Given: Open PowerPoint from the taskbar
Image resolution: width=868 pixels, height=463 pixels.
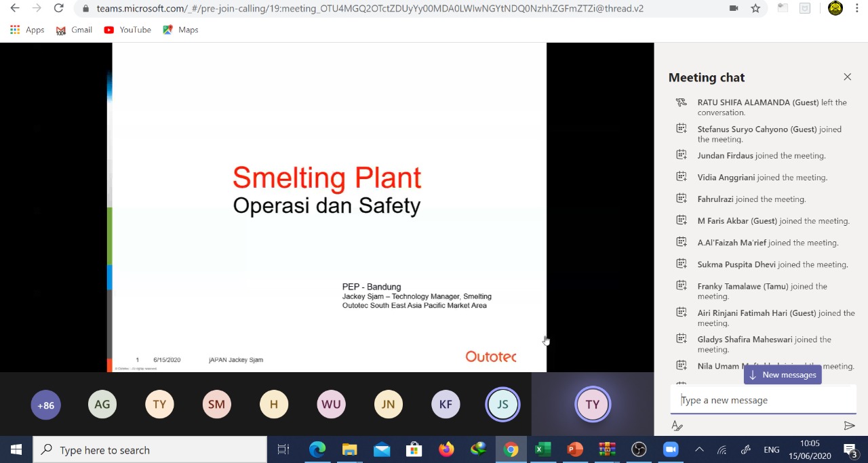Looking at the screenshot, I should 574,449.
